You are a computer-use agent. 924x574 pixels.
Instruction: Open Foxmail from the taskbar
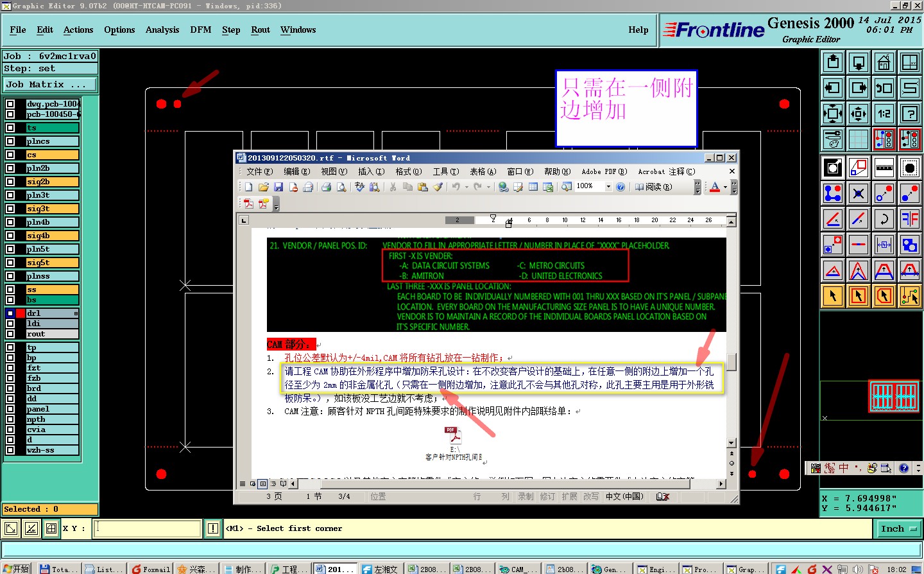(151, 569)
